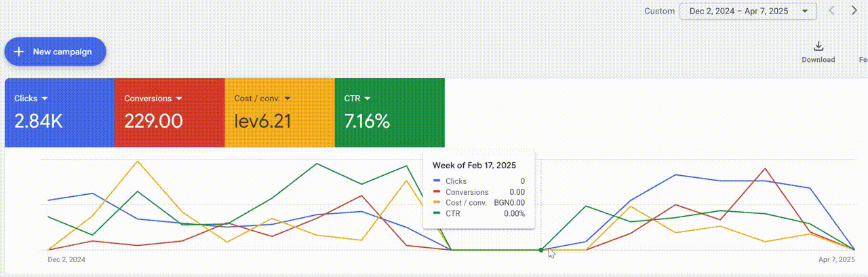Click the Dec 2, 2024 axis label

(x=66, y=259)
